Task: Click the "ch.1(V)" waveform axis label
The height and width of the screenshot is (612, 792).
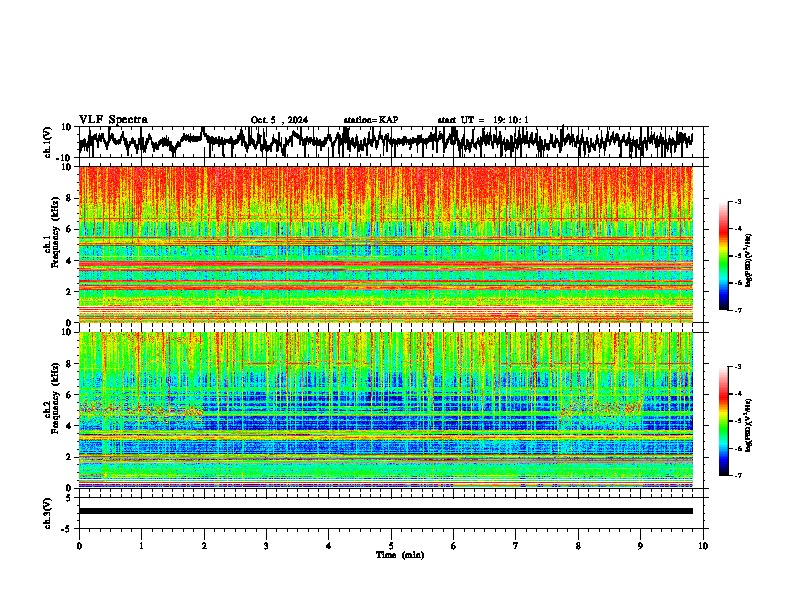Action: pos(48,142)
